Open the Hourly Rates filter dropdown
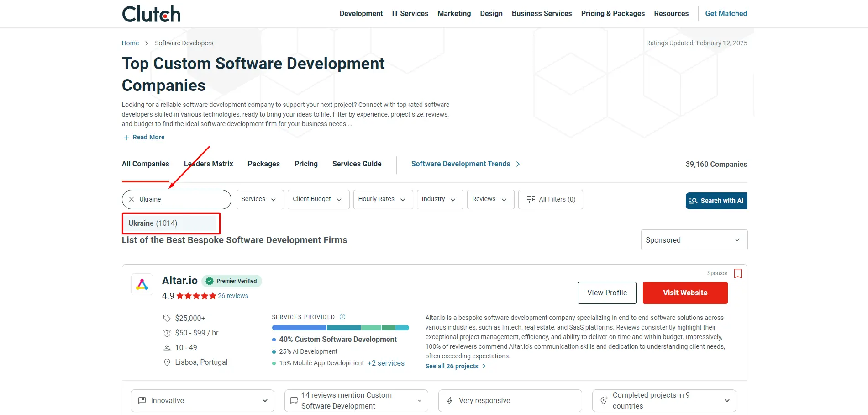 coord(383,199)
